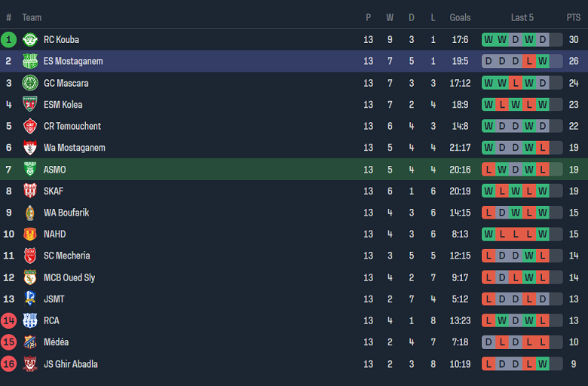Click the WA Boufarik club crest
Screen dimensions: 588x386
[x=30, y=213]
